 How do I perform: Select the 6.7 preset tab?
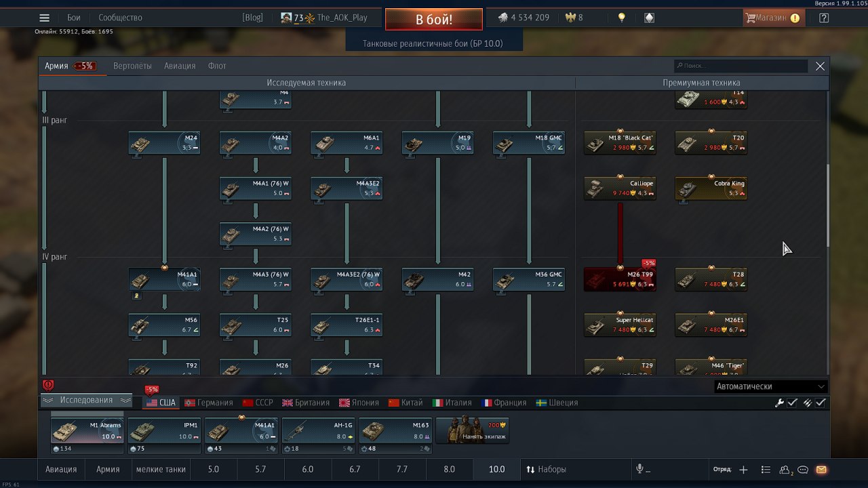[355, 469]
